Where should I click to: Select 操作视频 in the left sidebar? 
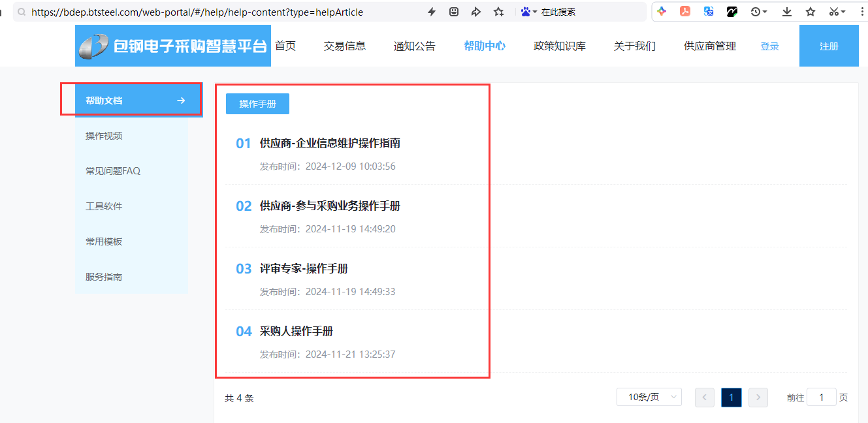pyautogui.click(x=104, y=136)
